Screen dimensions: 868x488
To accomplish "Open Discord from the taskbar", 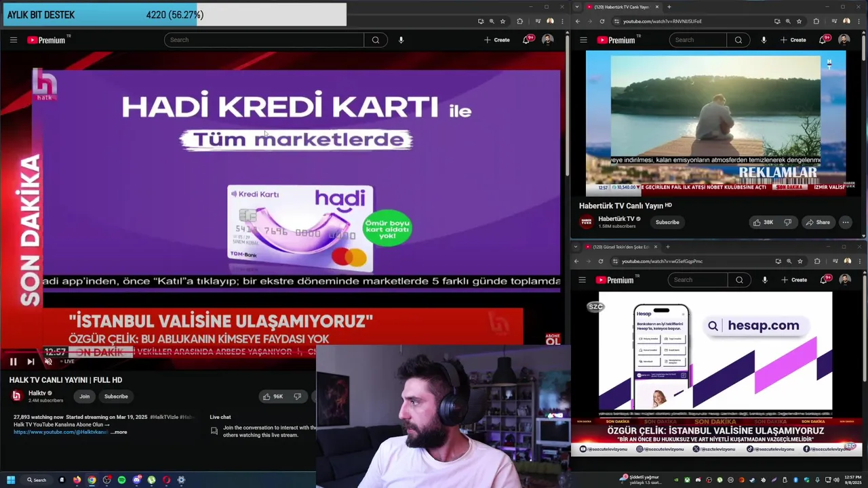I will tap(136, 480).
